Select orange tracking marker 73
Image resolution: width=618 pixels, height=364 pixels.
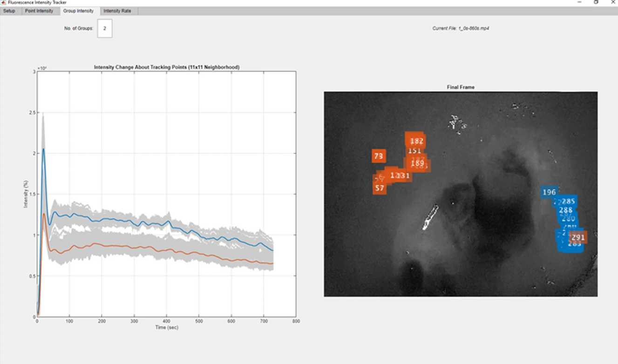(378, 156)
